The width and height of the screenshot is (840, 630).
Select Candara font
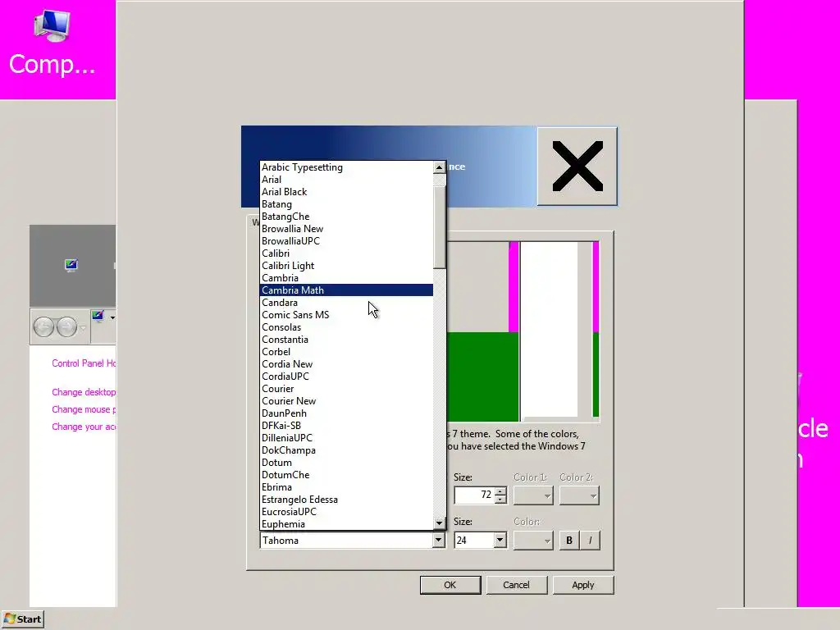click(x=347, y=303)
